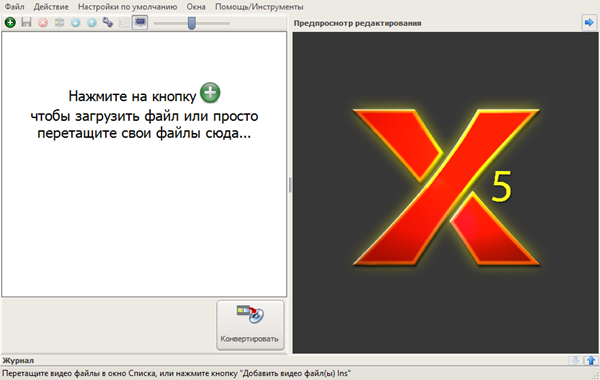The image size is (600, 380).
Task: Click the red remove item icon
Action: [43, 23]
